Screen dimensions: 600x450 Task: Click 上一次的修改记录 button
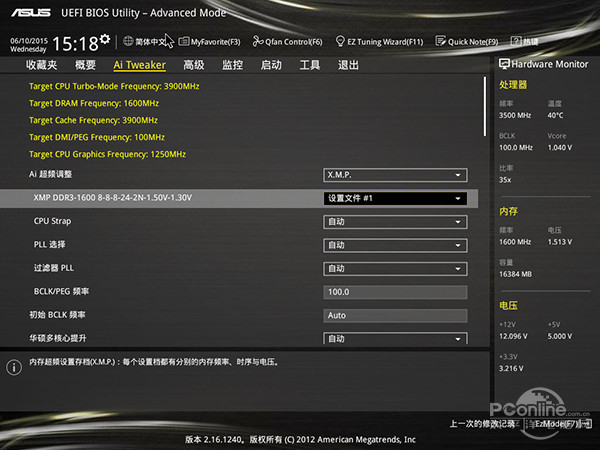(x=482, y=424)
